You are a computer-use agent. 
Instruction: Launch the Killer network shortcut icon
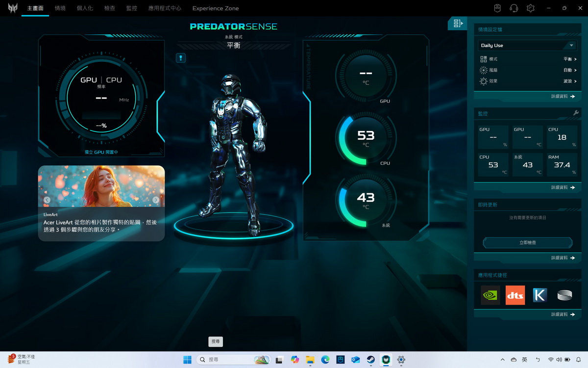(x=540, y=295)
